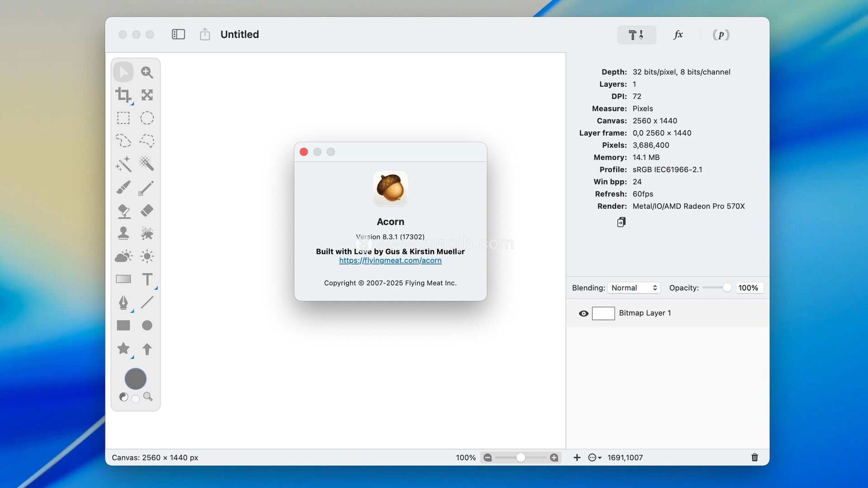The image size is (868, 488).
Task: Switch to the fx filters tab
Action: 678,35
